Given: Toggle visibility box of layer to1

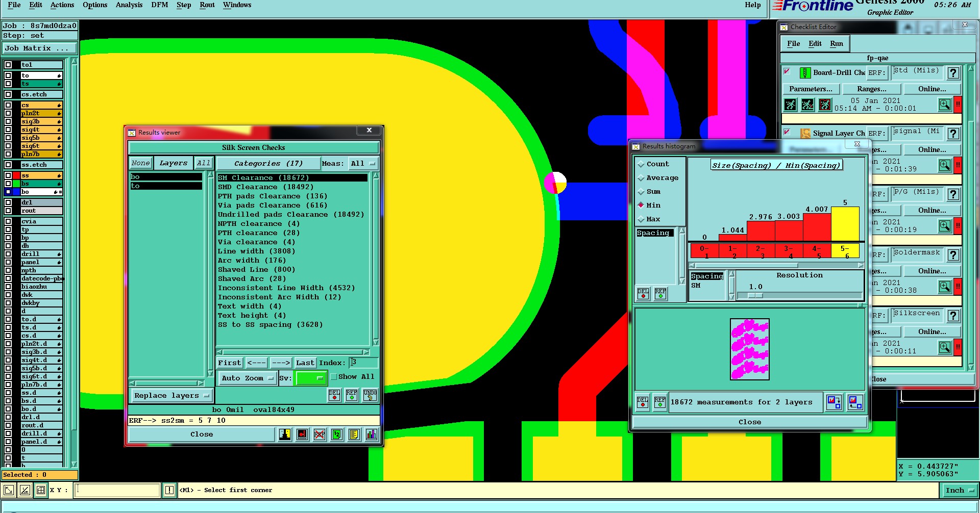Looking at the screenshot, I should tap(8, 65).
